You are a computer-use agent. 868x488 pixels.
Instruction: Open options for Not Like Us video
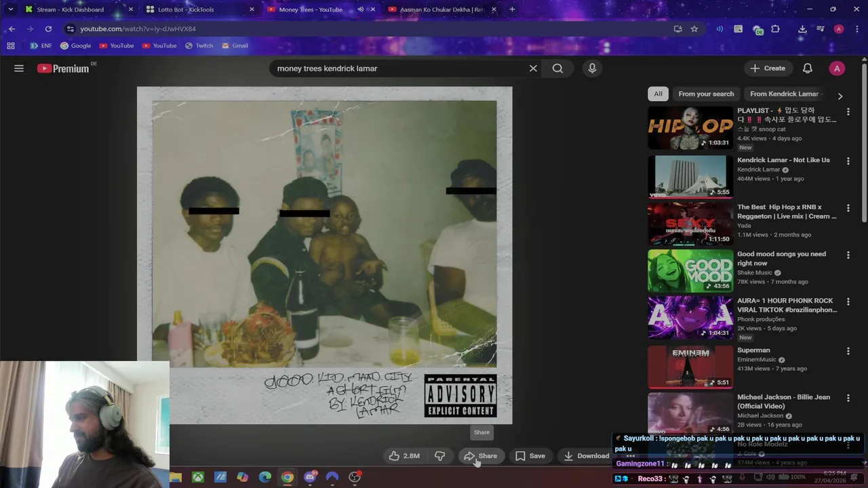pos(848,161)
